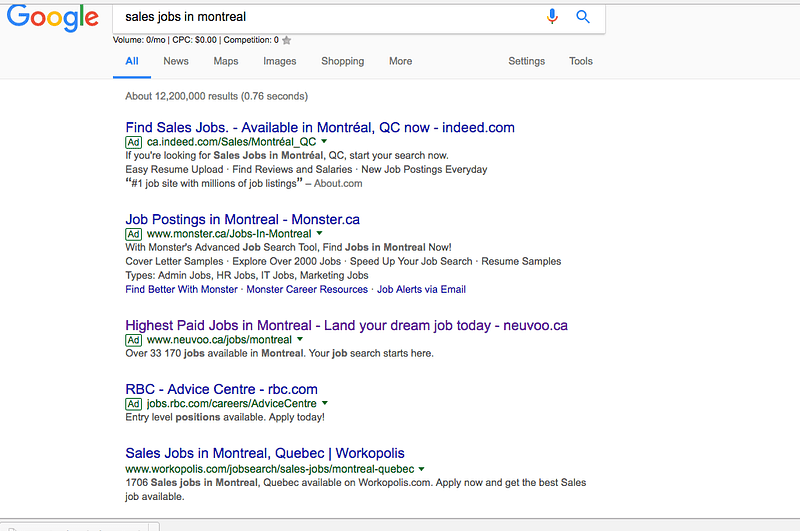Expand dropdown arrow next to monster.ca URL
This screenshot has width=800, height=531.
click(319, 233)
